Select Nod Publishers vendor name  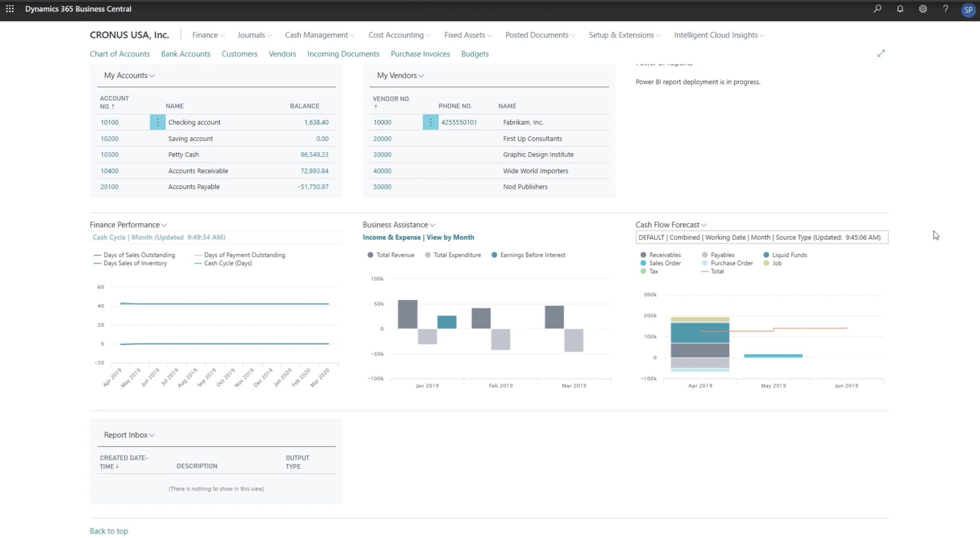click(x=525, y=187)
